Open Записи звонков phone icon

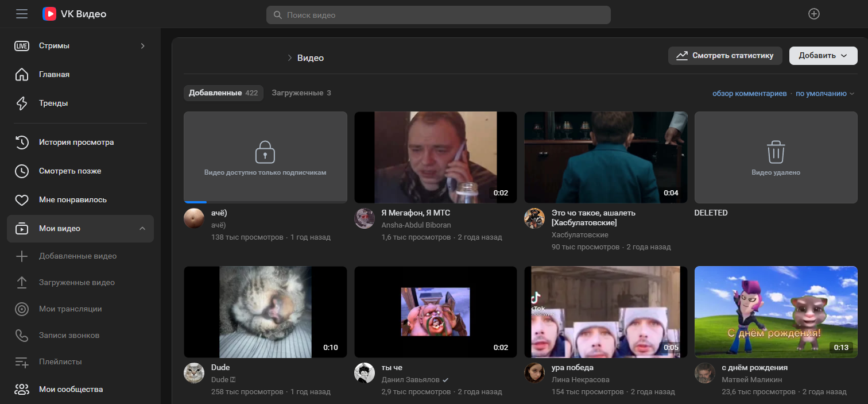pyautogui.click(x=22, y=336)
